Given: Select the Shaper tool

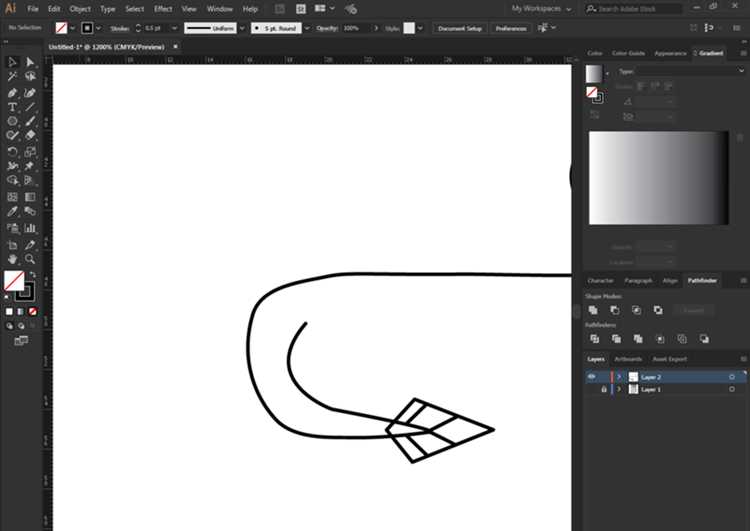Looking at the screenshot, I should point(12,136).
